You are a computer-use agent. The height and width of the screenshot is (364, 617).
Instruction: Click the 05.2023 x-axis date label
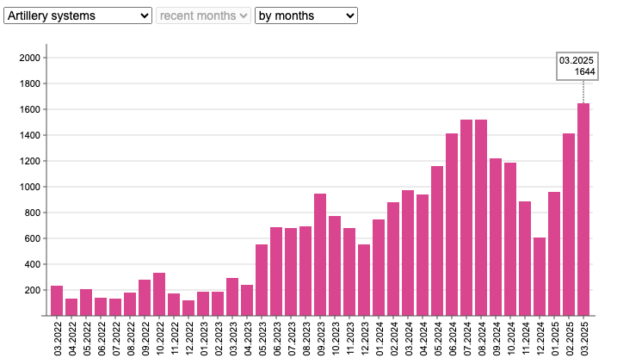tap(262, 339)
